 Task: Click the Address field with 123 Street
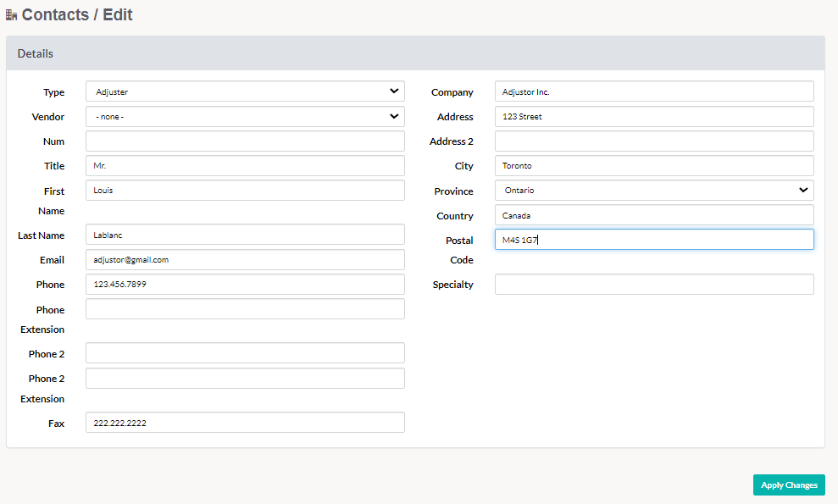coord(654,117)
